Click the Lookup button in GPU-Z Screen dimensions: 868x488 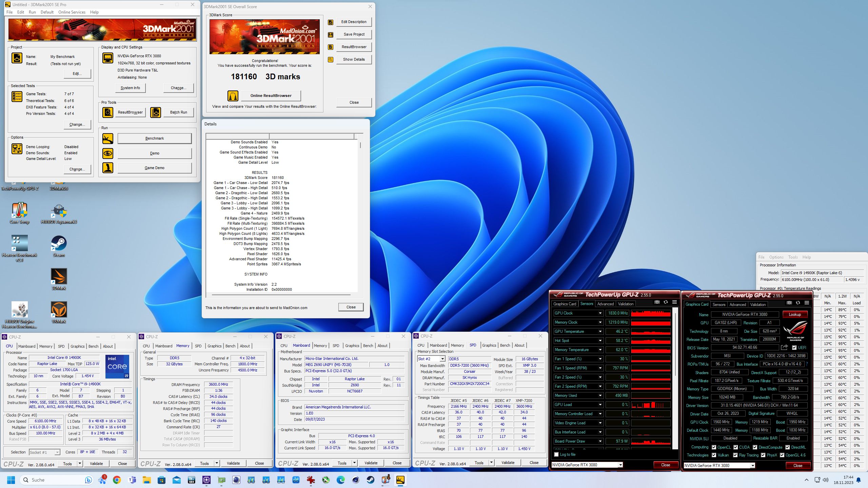pos(795,314)
